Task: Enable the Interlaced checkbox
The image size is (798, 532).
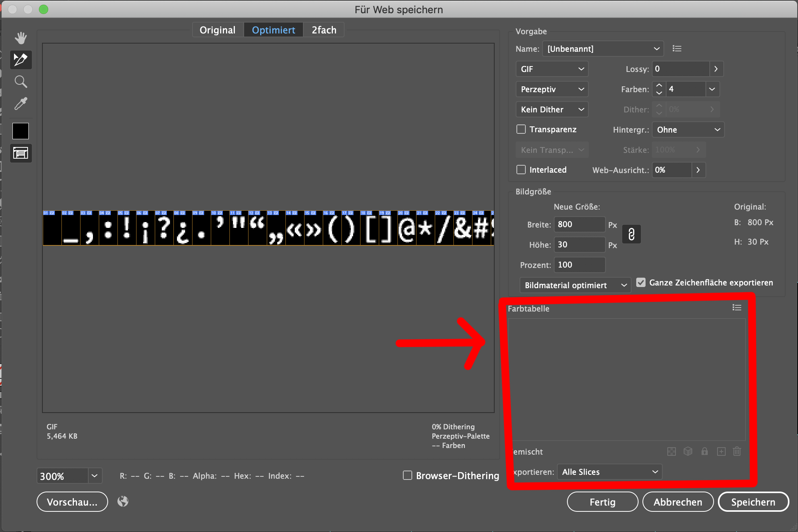Action: coord(521,170)
